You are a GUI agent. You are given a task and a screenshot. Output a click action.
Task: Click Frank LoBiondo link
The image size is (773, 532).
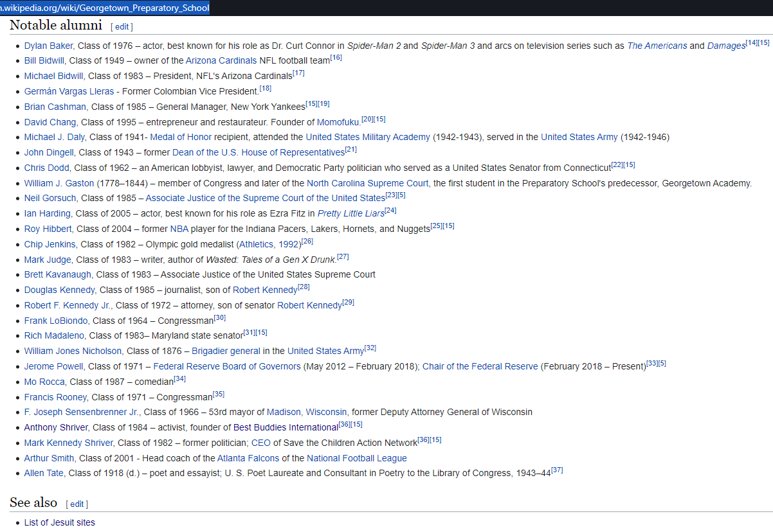point(56,321)
